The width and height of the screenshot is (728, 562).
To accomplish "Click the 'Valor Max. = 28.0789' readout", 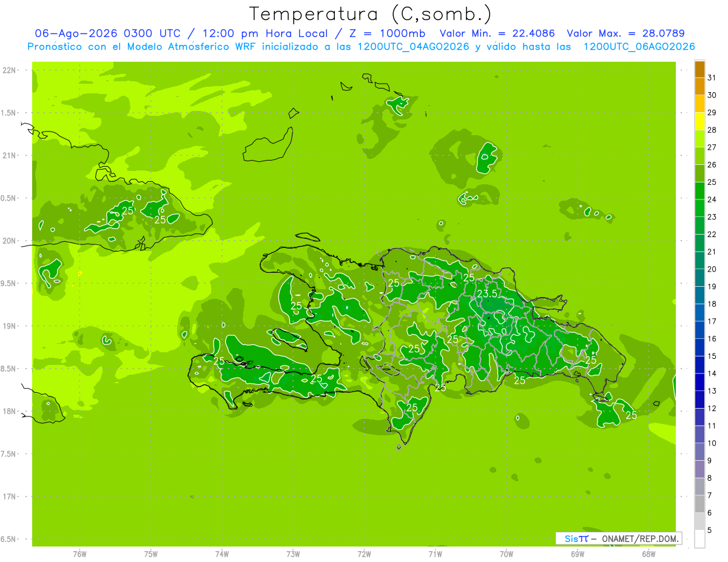I will [625, 33].
